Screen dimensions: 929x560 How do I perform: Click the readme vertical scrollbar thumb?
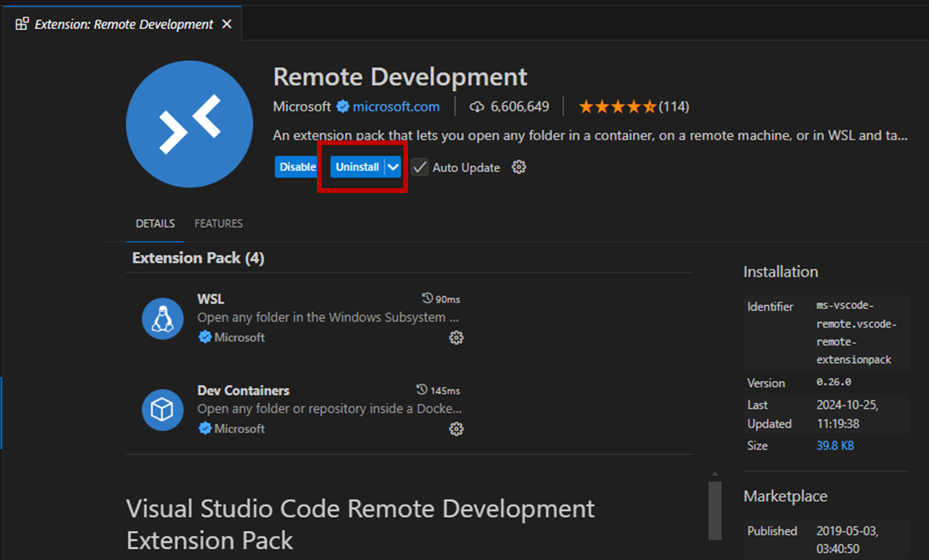coord(715,511)
